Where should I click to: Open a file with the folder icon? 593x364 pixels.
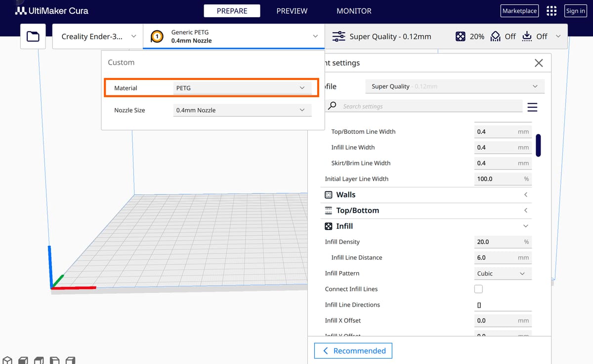pyautogui.click(x=33, y=36)
